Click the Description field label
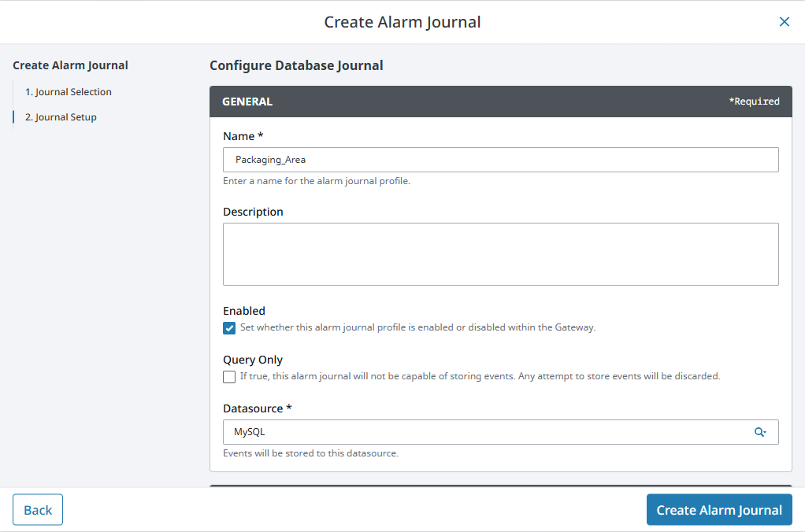805x532 pixels. point(253,212)
